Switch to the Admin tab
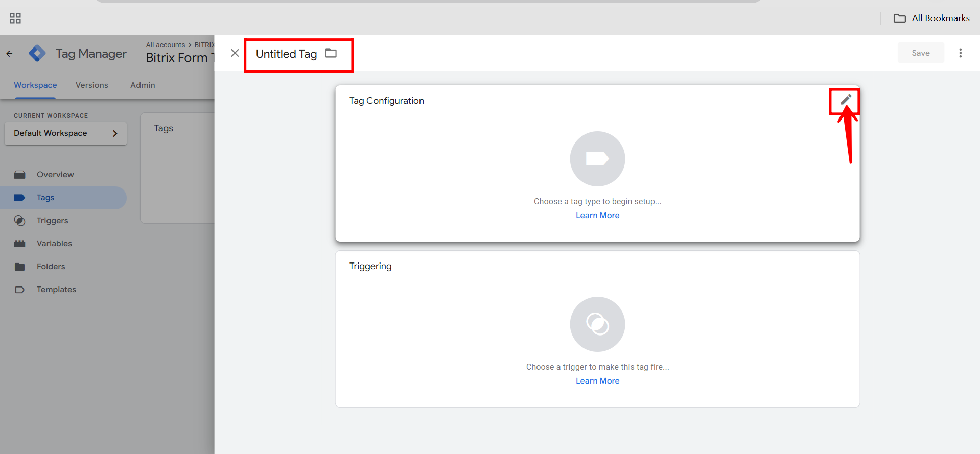Screen dimensions: 980x454 click(143, 85)
